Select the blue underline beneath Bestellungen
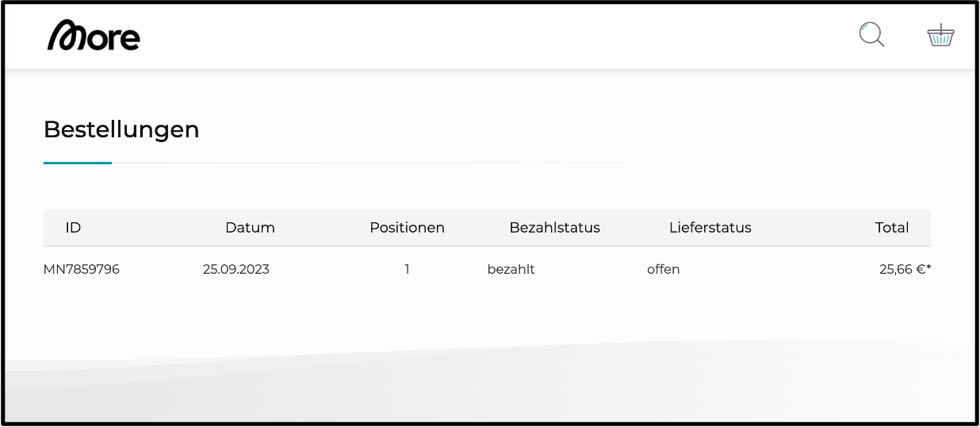Image resolution: width=980 pixels, height=427 pixels. (x=78, y=163)
